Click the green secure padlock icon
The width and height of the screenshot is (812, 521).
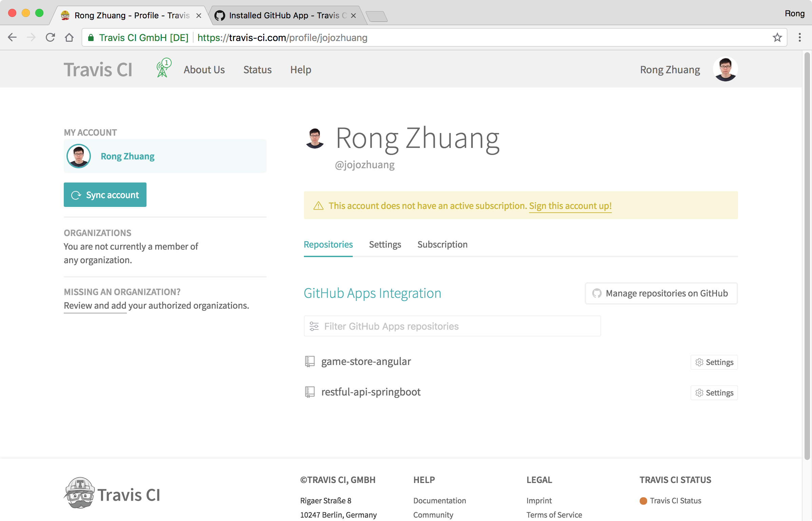(x=91, y=38)
